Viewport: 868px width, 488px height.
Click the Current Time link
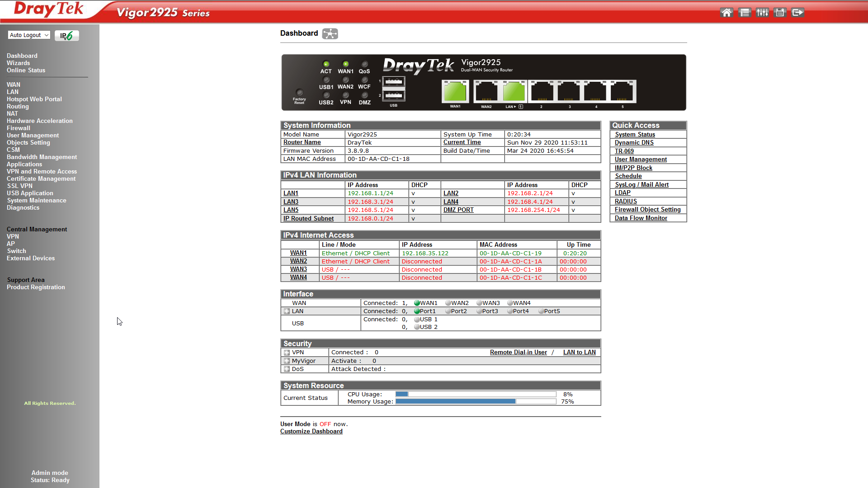coord(462,142)
